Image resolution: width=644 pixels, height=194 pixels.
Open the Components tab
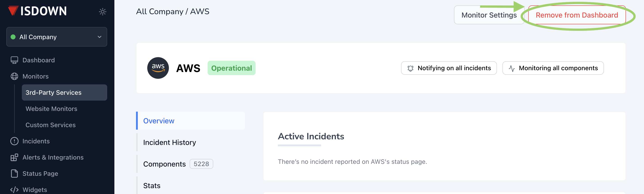165,164
